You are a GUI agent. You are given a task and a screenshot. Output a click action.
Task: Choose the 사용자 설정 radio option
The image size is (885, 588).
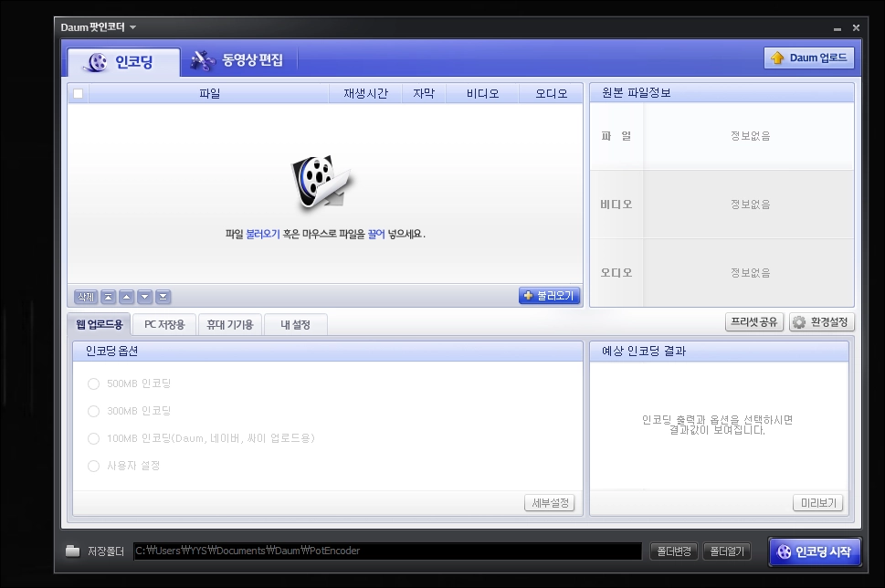point(93,466)
